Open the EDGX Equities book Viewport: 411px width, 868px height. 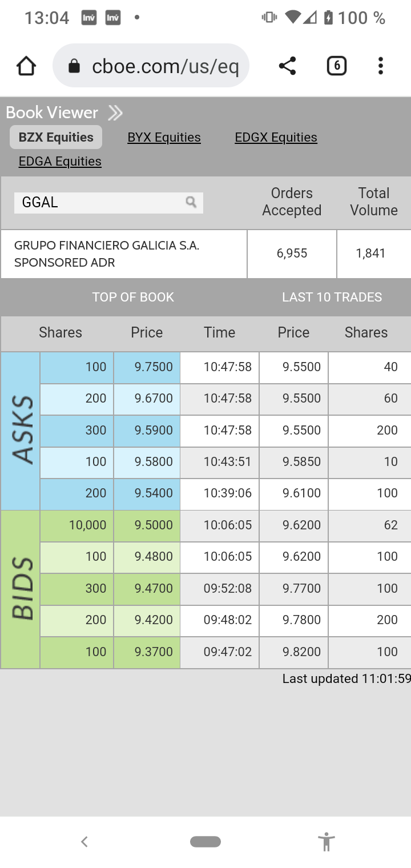click(276, 138)
